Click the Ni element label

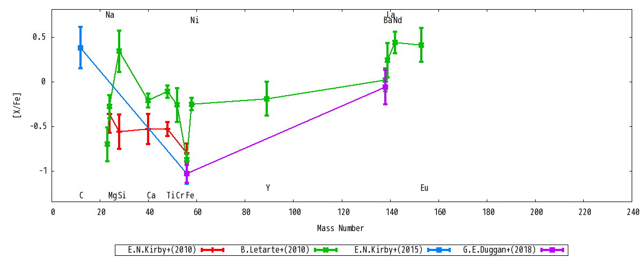(195, 20)
